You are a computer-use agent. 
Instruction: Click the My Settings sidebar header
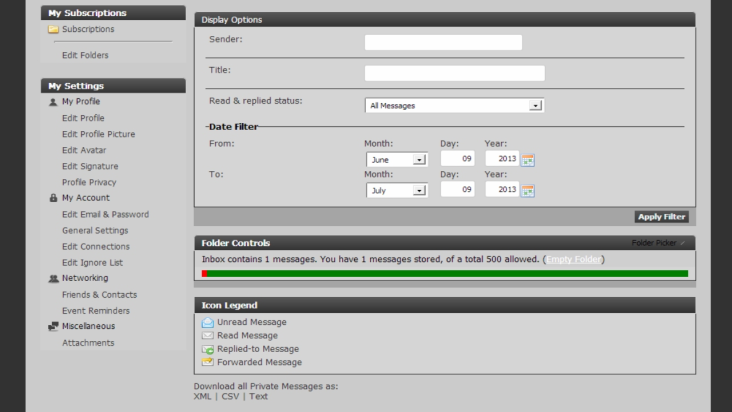click(113, 86)
